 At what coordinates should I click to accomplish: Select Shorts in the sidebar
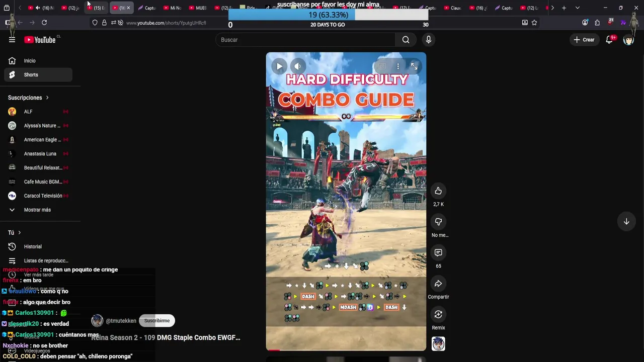[x=38, y=75]
